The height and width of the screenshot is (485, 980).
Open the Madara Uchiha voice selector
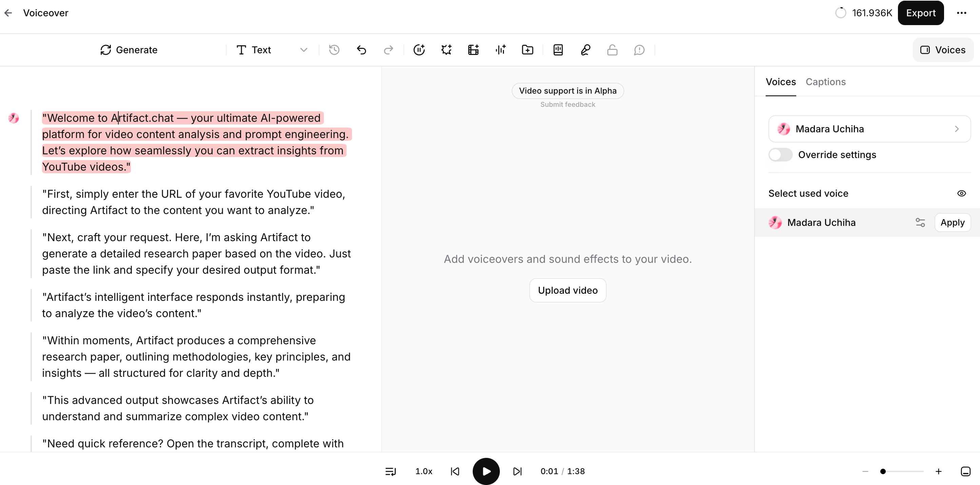point(869,129)
